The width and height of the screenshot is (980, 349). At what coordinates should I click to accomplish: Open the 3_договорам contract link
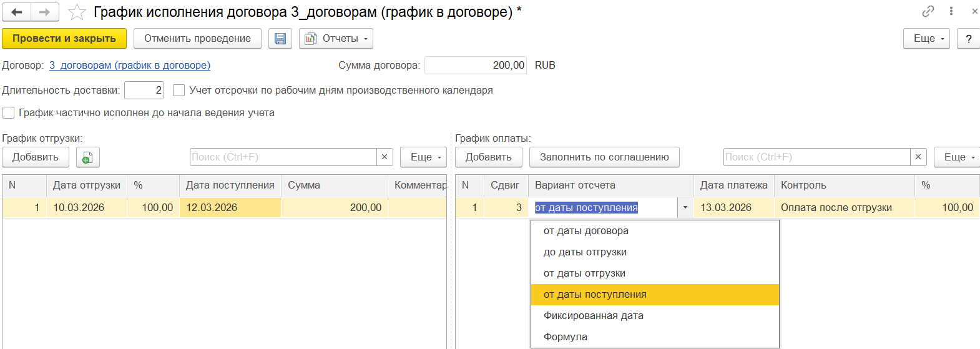click(x=130, y=66)
